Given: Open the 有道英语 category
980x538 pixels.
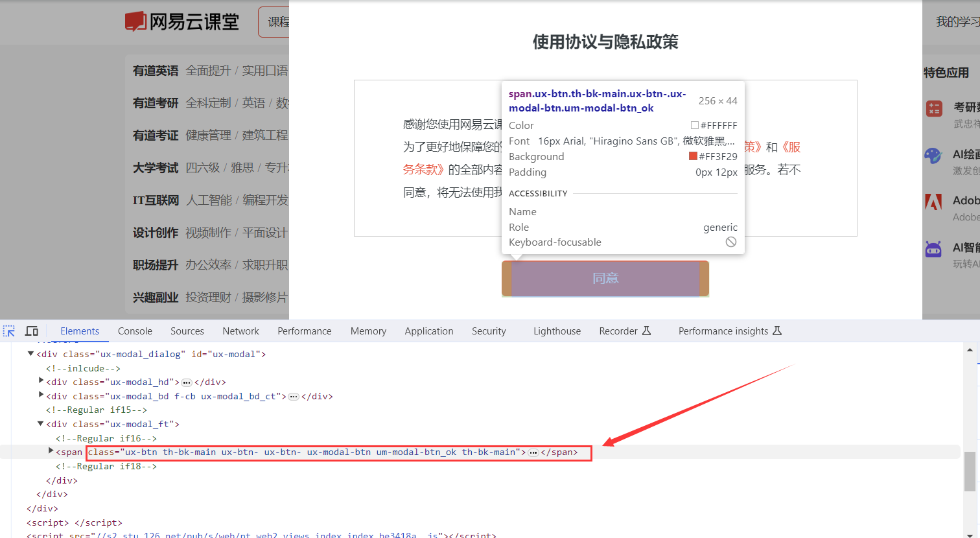Looking at the screenshot, I should [x=156, y=71].
